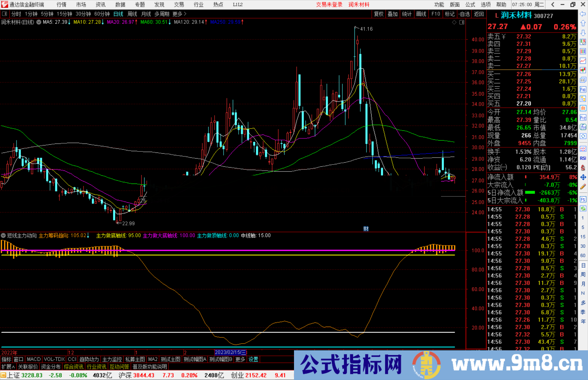Open the 资讯 menu in the menu bar
The image size is (588, 380).
[x=100, y=4]
